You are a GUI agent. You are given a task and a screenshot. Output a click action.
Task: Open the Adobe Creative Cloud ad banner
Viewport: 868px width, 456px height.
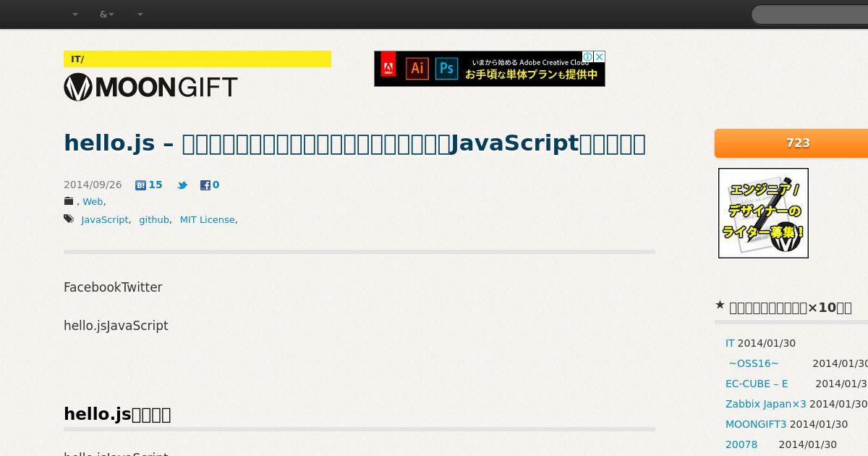490,69
